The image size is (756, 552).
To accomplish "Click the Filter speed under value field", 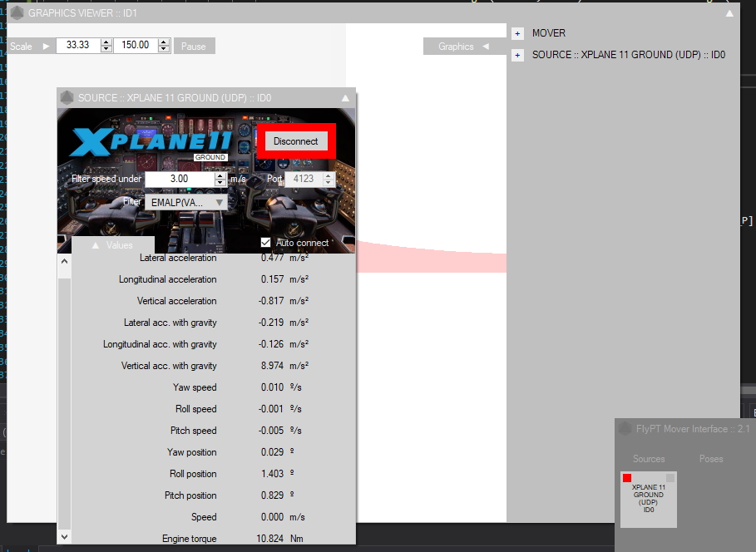I will (x=180, y=179).
